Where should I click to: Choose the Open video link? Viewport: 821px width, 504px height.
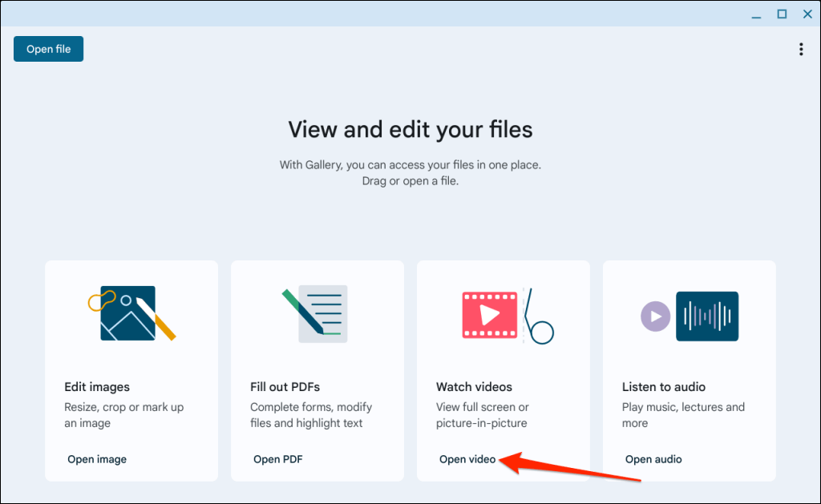(467, 459)
